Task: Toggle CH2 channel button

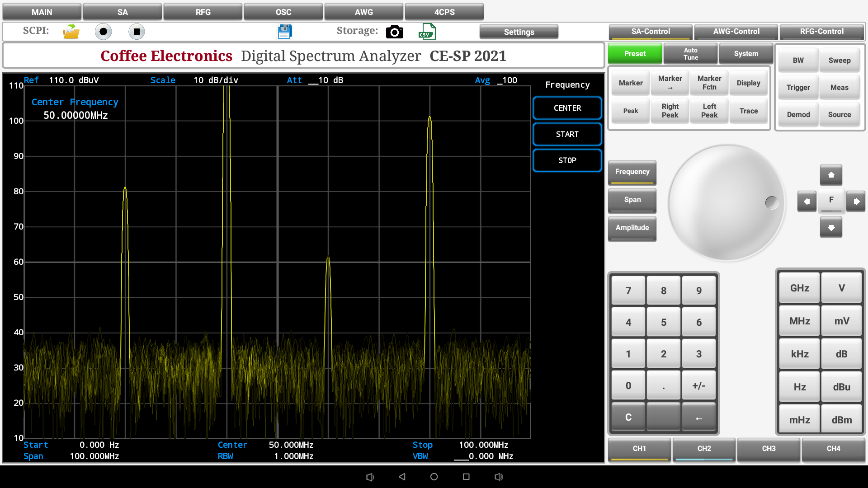Action: pyautogui.click(x=704, y=449)
